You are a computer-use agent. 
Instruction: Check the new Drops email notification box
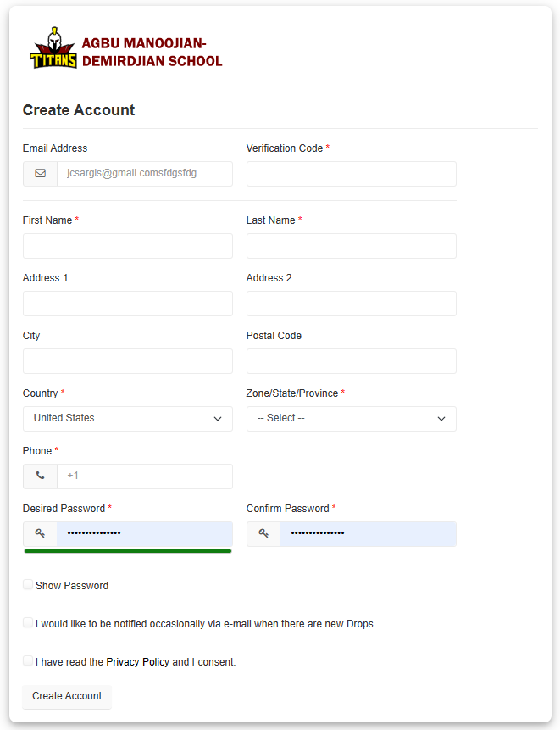click(x=27, y=622)
